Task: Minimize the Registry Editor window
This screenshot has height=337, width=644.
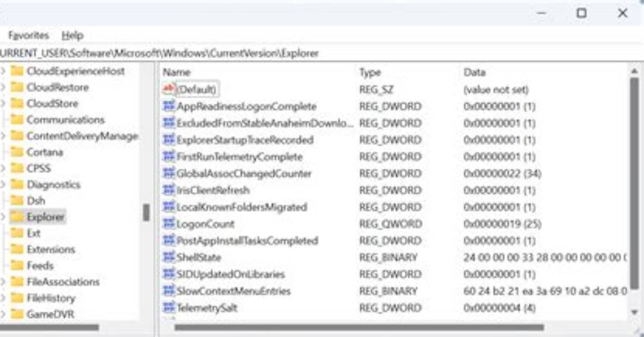Action: click(x=541, y=13)
